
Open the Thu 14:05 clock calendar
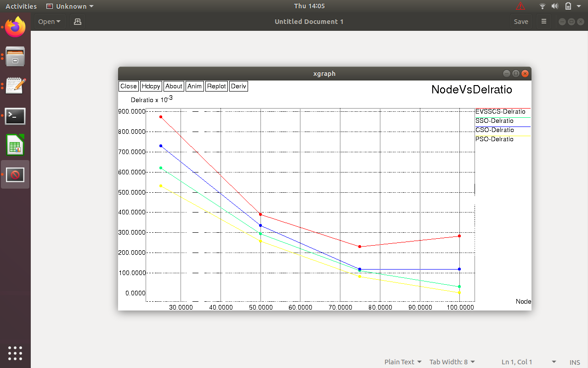pos(309,6)
